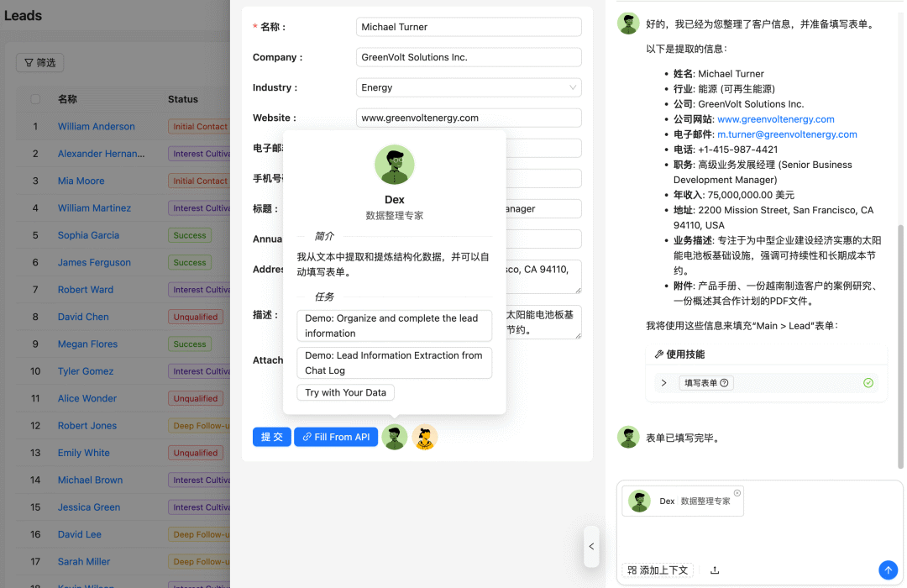
Task: Open lead William Anderson
Action: (x=96, y=126)
